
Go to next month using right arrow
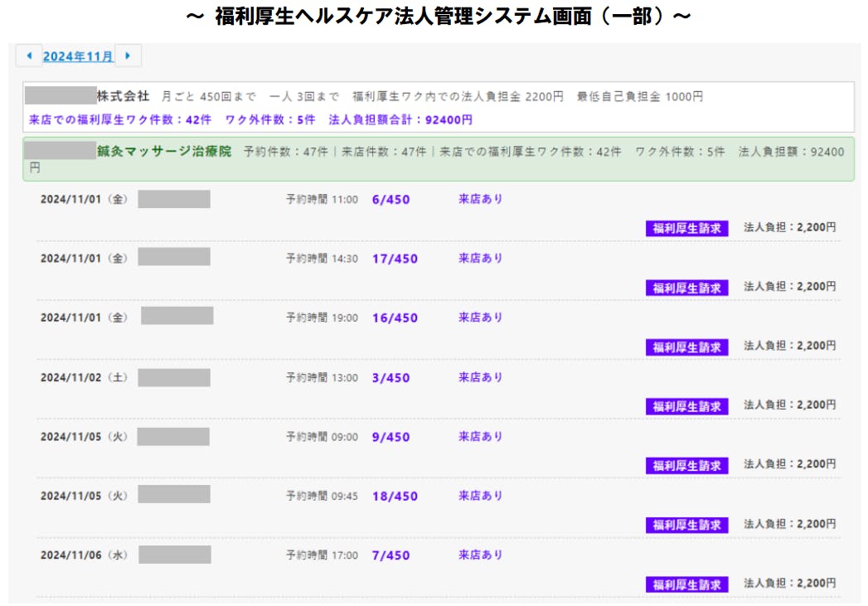coord(128,56)
